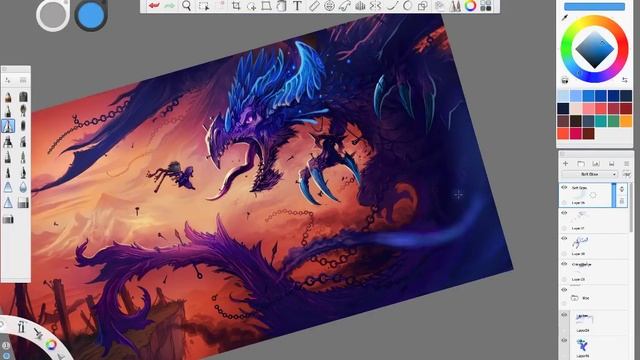The height and width of the screenshot is (360, 640).
Task: Select the green swatch
Action: pyautogui.click(x=613, y=121)
